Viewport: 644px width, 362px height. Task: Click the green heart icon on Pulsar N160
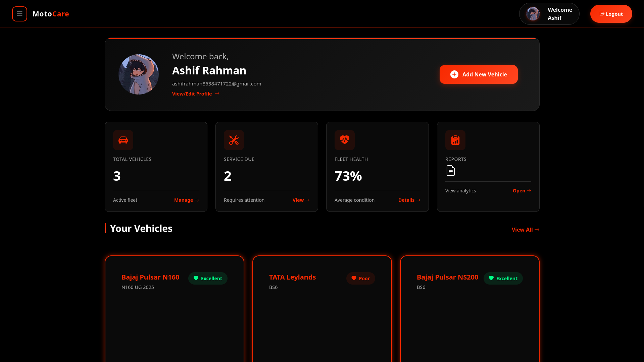[196, 278]
